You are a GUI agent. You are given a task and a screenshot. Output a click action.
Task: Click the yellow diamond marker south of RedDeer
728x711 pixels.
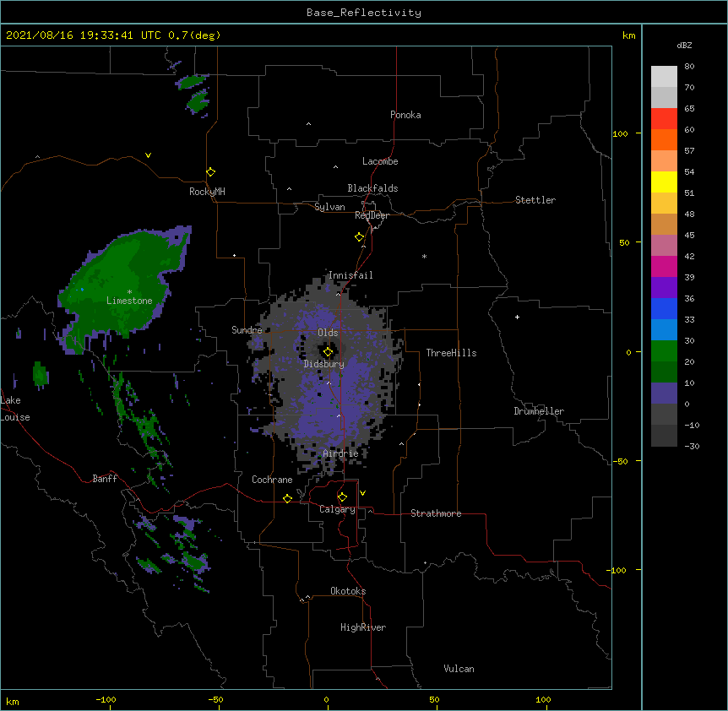[360, 237]
